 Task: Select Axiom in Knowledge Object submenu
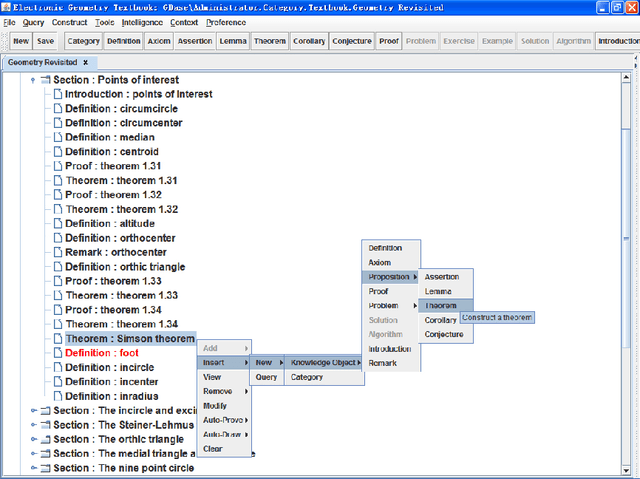[391, 263]
